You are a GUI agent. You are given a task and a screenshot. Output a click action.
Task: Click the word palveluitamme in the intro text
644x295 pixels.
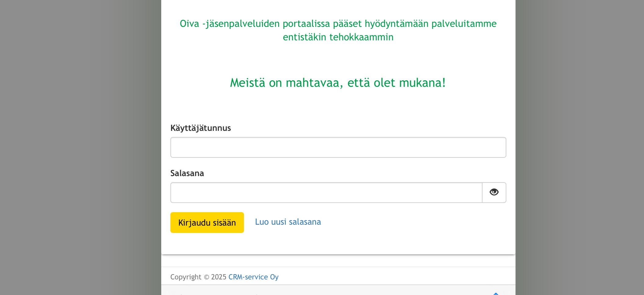pyautogui.click(x=464, y=24)
